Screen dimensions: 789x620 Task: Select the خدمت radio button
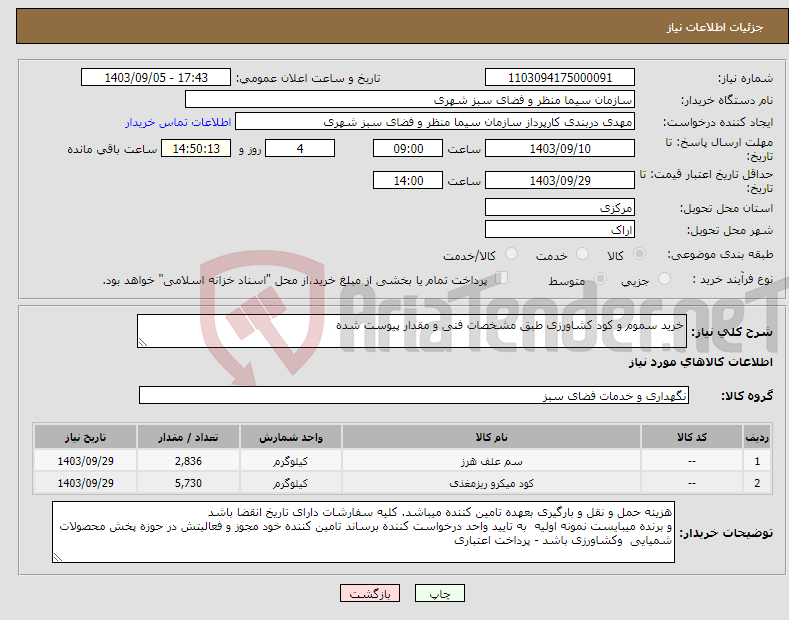point(582,254)
